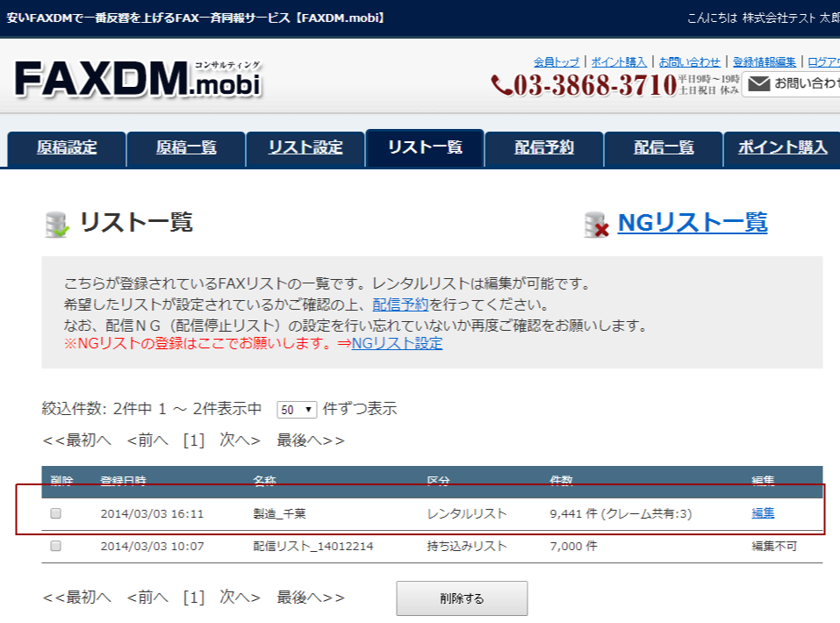
Task: Check the 配信リスト_14012214 row checkbox
Action: coord(56,546)
